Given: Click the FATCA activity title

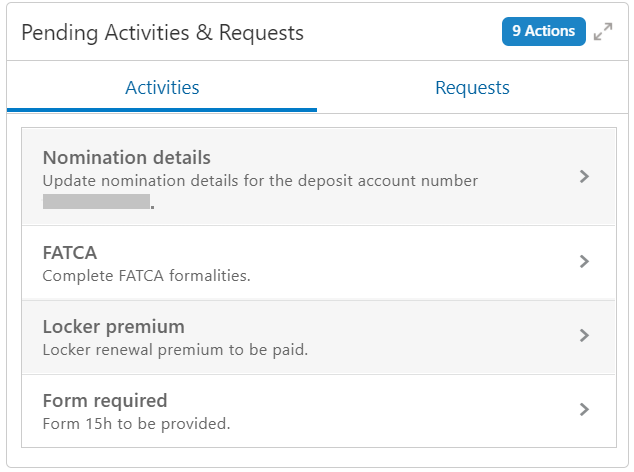Looking at the screenshot, I should [70, 253].
